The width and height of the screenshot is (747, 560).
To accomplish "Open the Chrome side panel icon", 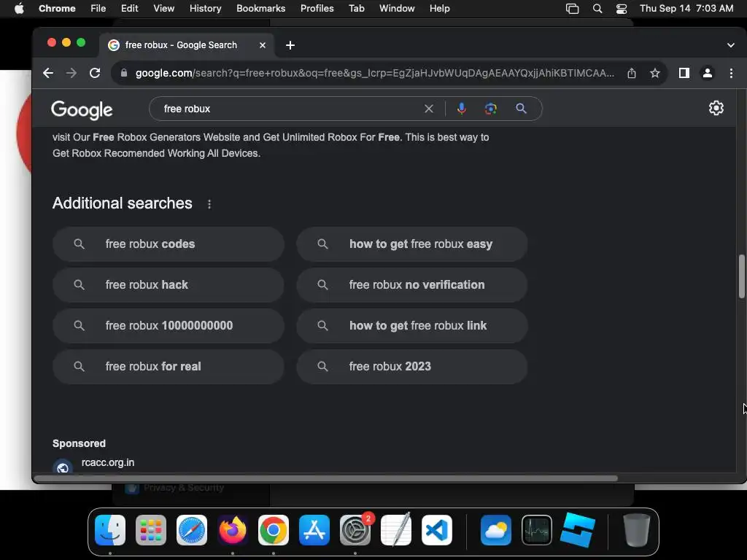I will pyautogui.click(x=684, y=73).
